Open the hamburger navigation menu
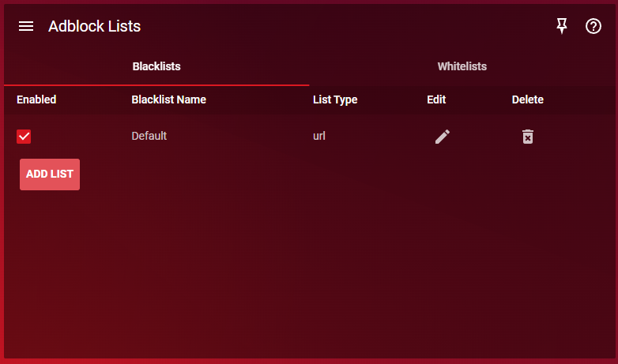Image resolution: width=618 pixels, height=364 pixels. point(26,26)
